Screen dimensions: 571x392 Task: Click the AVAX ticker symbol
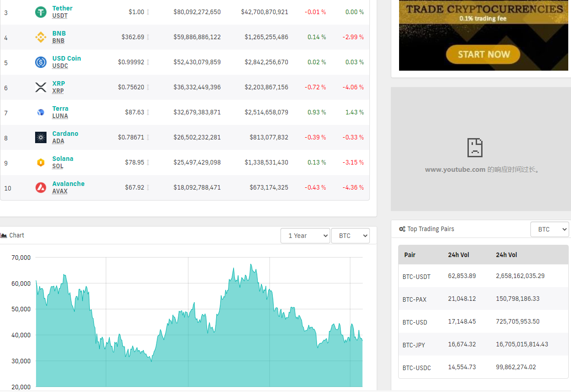pyautogui.click(x=60, y=191)
